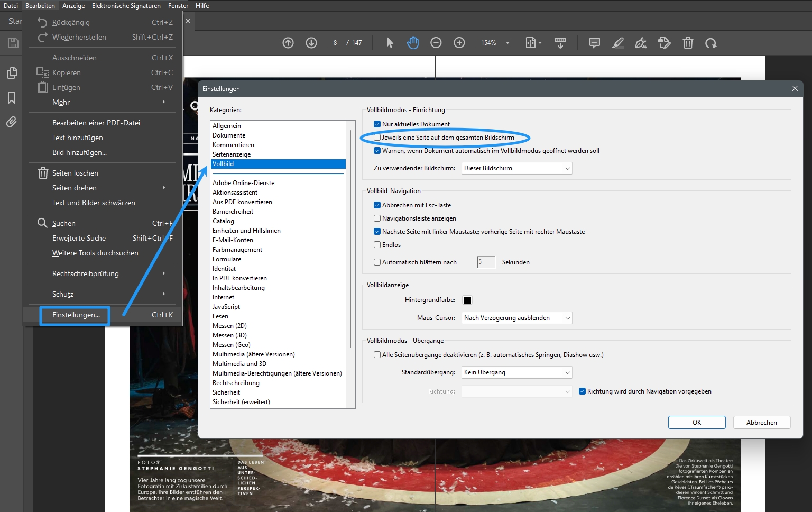This screenshot has width=812, height=512.
Task: Toggle the 'Endlos' checkbox
Action: click(x=377, y=245)
